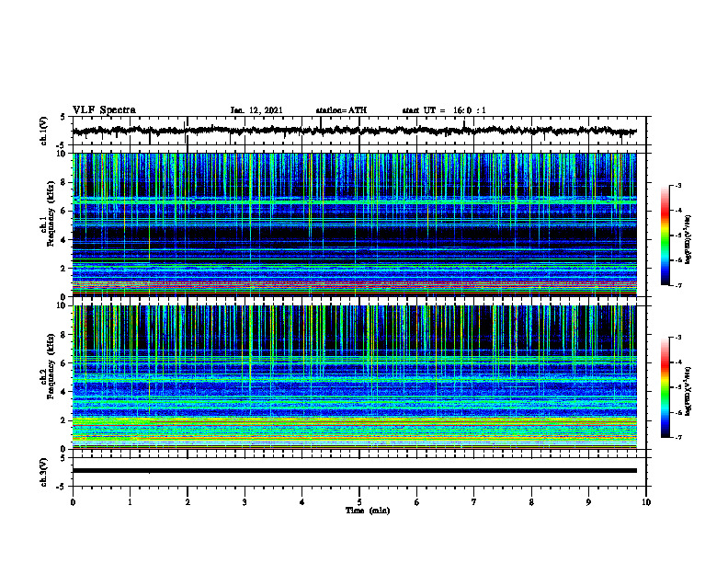Viewport: 728px width, 563px height.
Task: Click the ch.2 spectrogram panel
Action: point(354,377)
